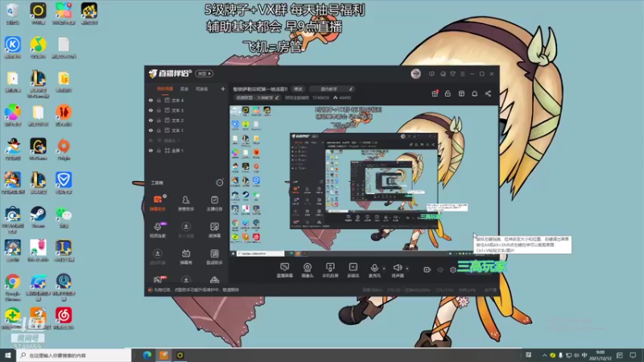Click the user avatar in title bar
The image size is (644, 362).
(x=415, y=73)
